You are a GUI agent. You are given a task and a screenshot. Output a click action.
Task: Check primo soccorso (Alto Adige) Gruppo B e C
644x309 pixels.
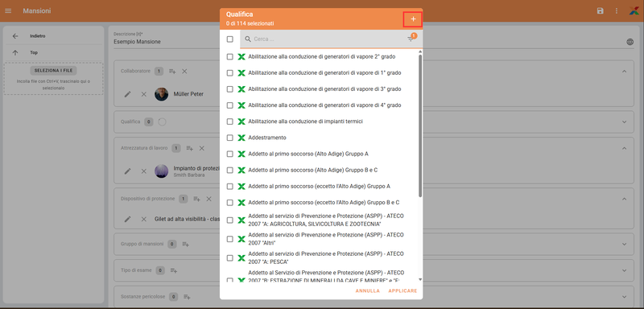[x=230, y=170]
